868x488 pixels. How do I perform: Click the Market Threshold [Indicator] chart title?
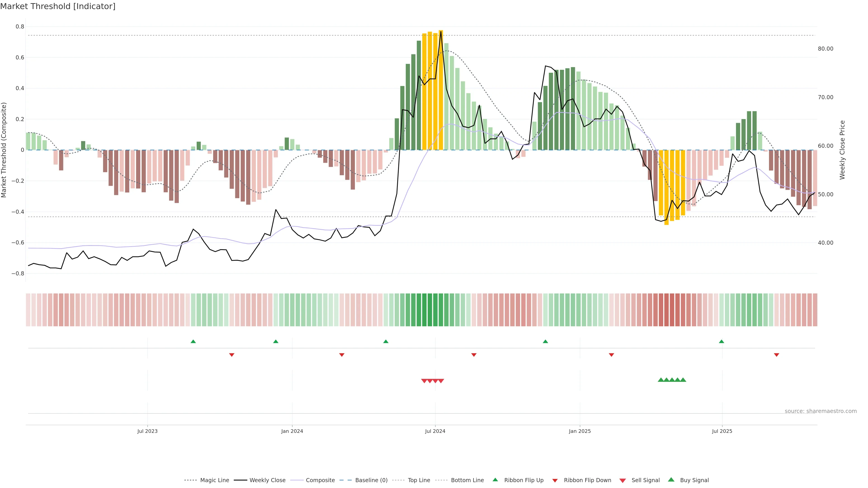pyautogui.click(x=58, y=6)
